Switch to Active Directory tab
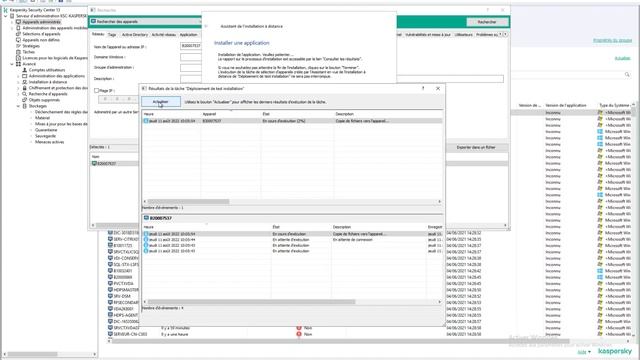This screenshot has height=360, width=640. (x=135, y=35)
